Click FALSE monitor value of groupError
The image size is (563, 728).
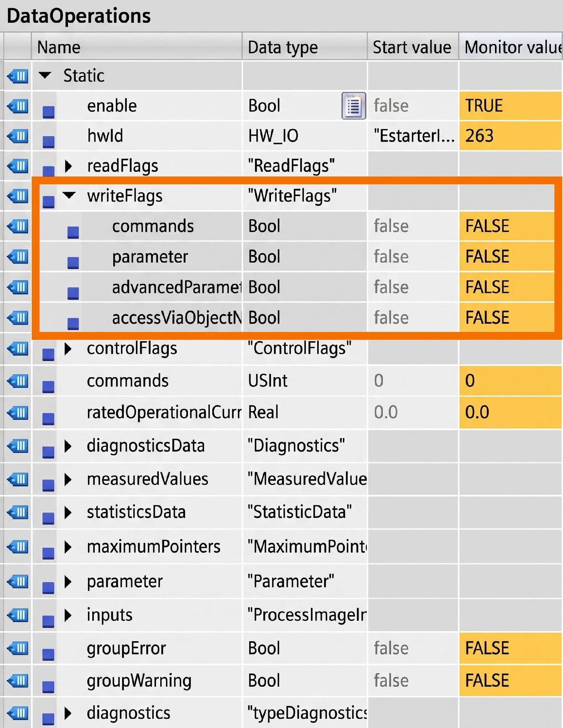click(511, 648)
